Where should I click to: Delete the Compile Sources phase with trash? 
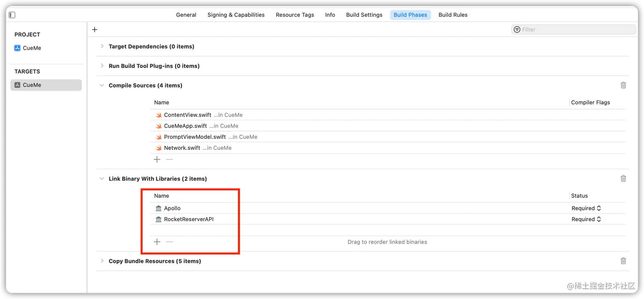(x=623, y=85)
